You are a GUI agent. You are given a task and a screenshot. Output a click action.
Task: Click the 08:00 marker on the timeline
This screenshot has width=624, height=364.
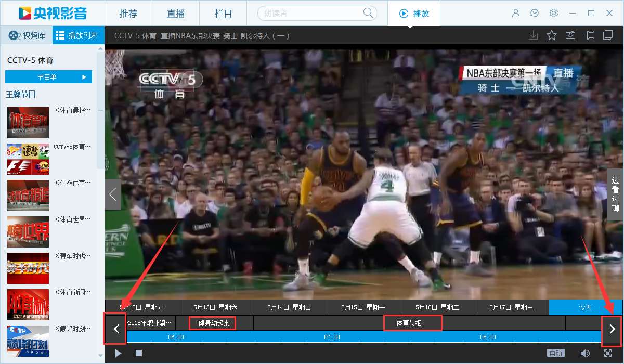pos(488,337)
